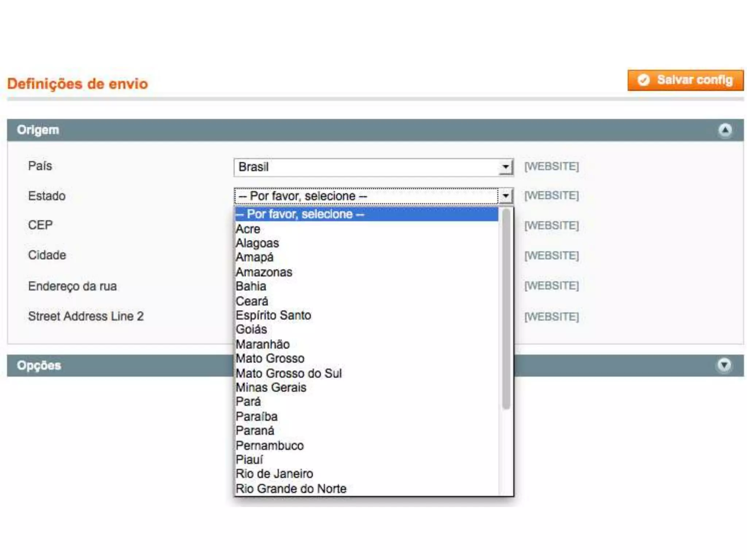
Task: Choose Ceará in the Estado dropdown
Action: tap(252, 301)
